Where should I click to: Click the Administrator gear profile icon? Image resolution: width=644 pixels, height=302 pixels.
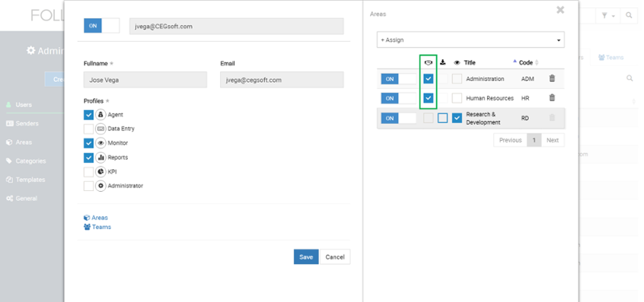click(x=100, y=186)
